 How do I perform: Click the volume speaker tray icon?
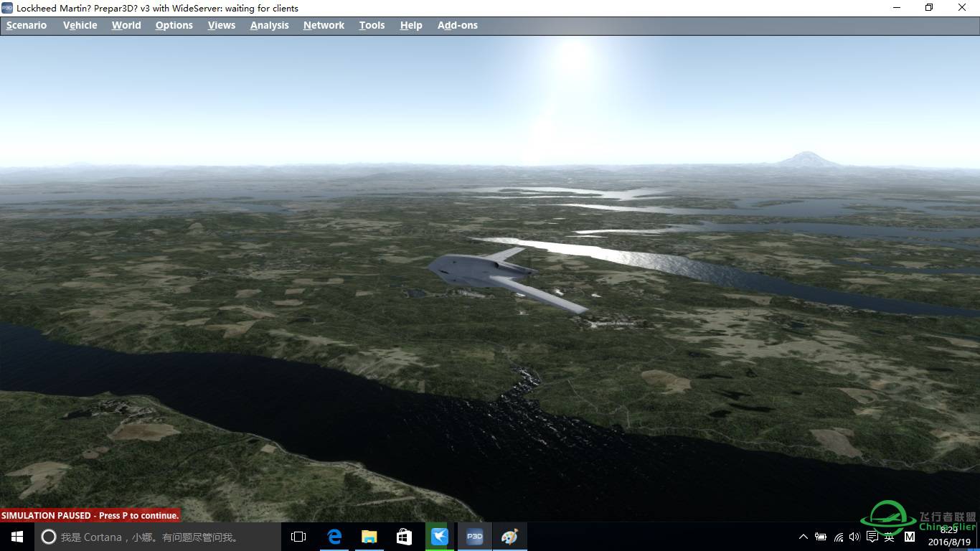pos(854,537)
